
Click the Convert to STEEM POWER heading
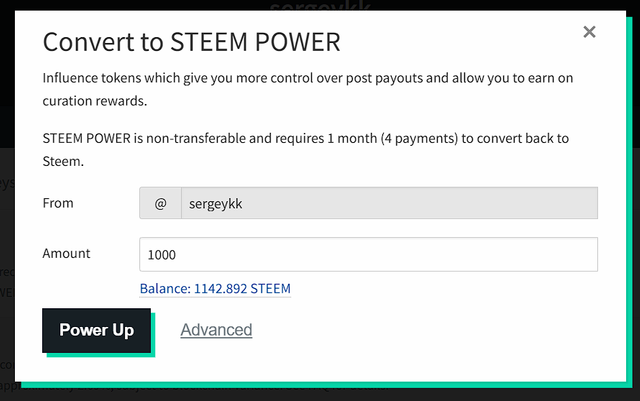click(191, 42)
